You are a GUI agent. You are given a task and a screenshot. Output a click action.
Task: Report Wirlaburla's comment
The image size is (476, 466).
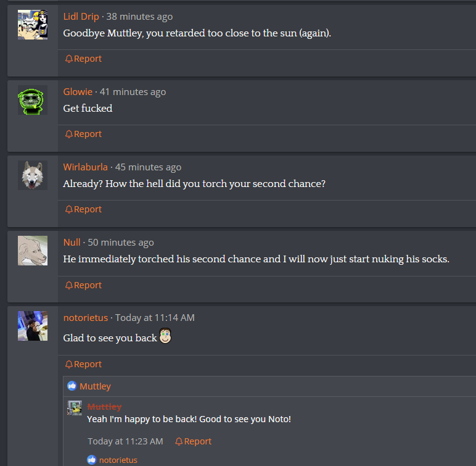point(83,209)
